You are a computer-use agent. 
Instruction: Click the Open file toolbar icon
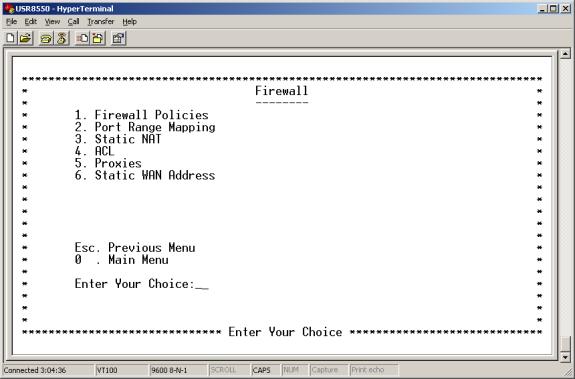pyautogui.click(x=25, y=38)
